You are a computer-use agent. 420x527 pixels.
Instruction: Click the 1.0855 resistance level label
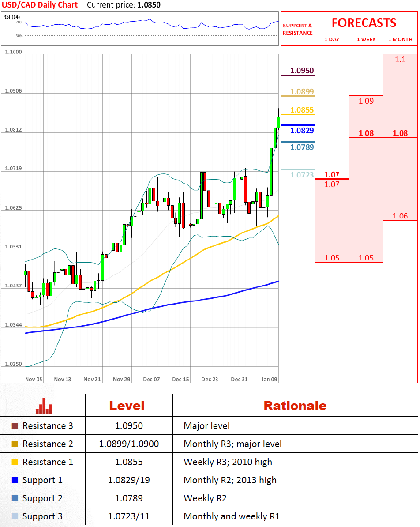coord(302,110)
